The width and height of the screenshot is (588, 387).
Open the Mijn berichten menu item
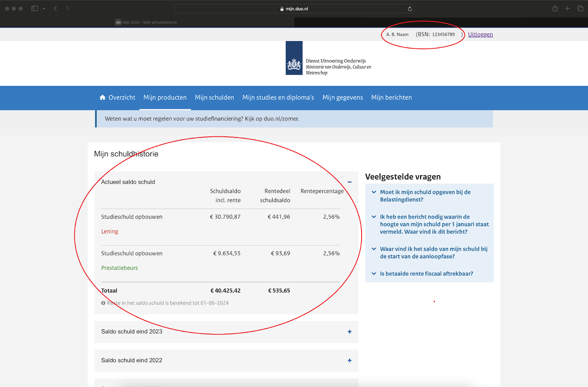(391, 97)
